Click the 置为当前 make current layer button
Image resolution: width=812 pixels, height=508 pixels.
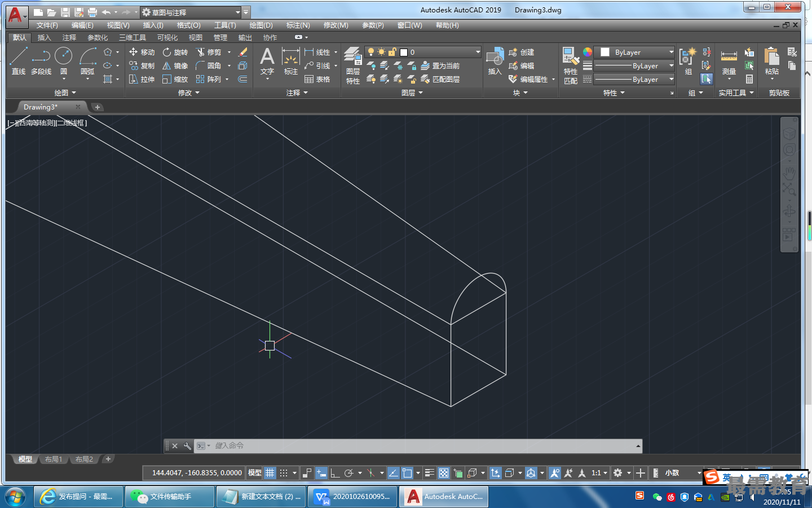(x=440, y=65)
